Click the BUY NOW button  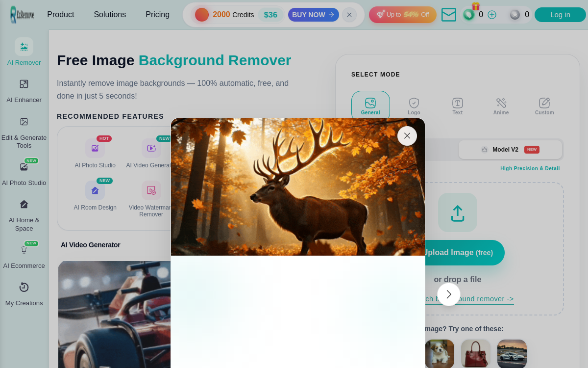pyautogui.click(x=314, y=15)
